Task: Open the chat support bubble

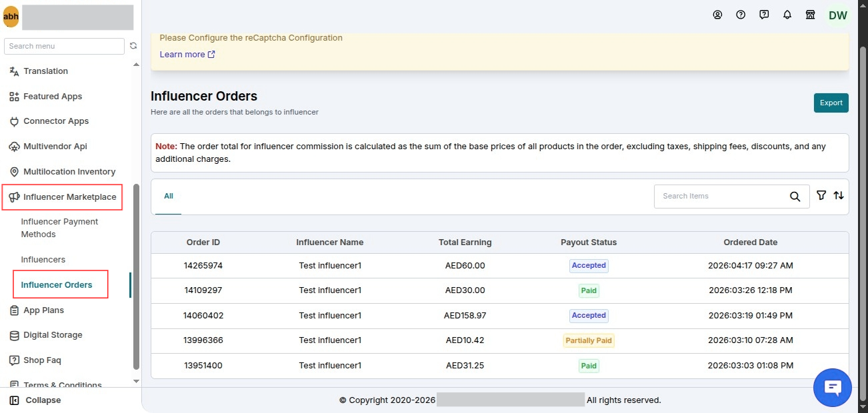Action: [x=833, y=388]
